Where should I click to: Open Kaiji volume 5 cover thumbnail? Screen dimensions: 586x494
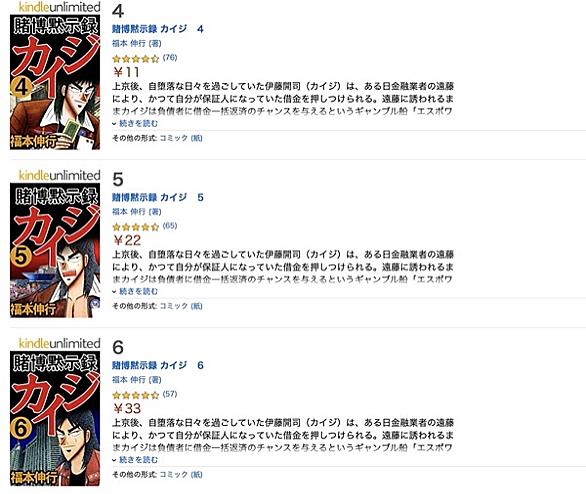click(x=55, y=250)
